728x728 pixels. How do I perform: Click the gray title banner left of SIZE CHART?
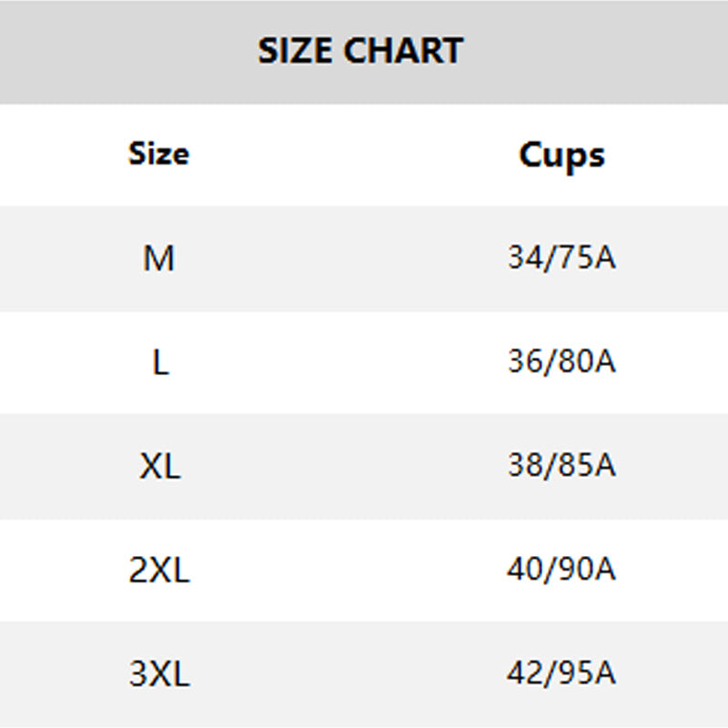click(118, 51)
